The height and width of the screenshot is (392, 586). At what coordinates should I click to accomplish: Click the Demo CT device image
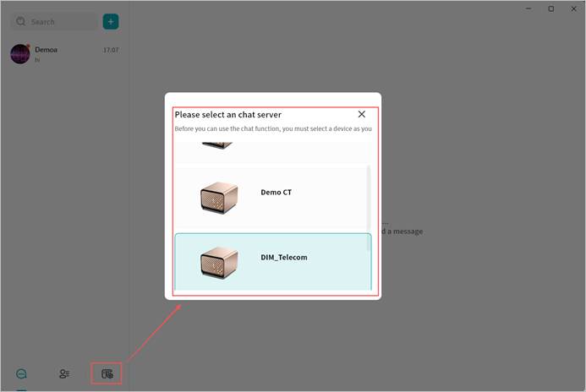click(x=219, y=197)
